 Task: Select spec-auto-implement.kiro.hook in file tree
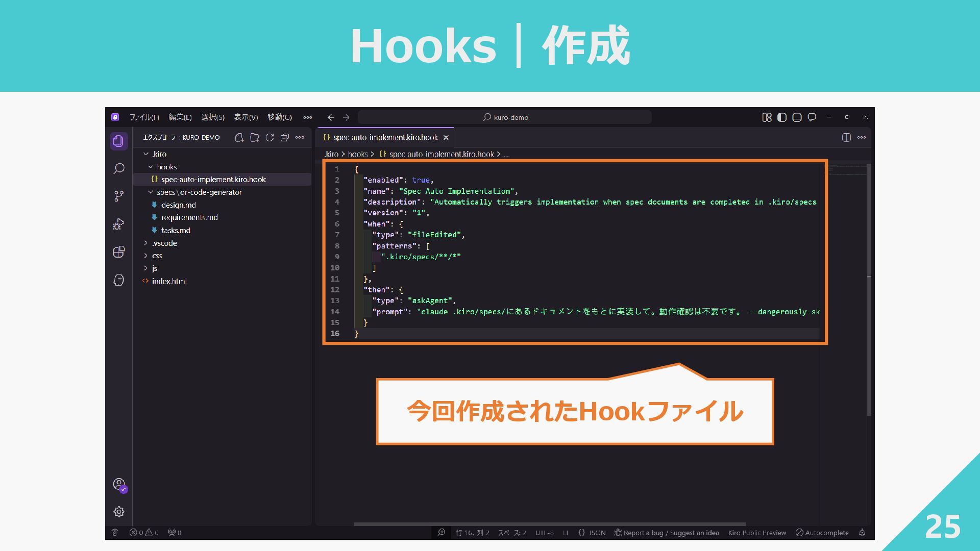(x=222, y=180)
